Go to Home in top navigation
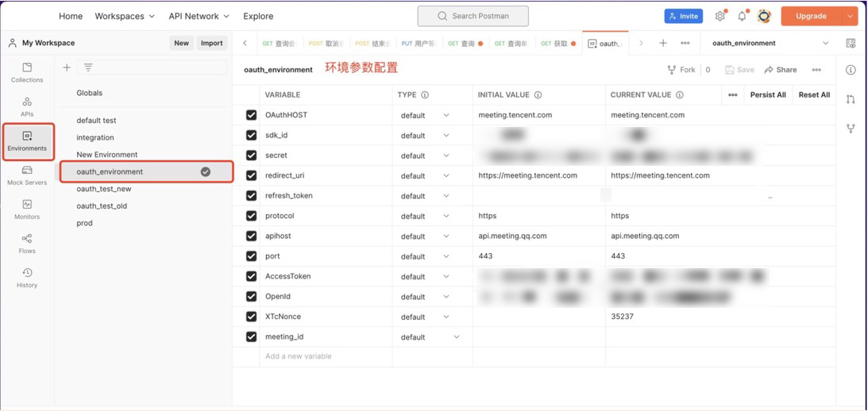Viewport: 868px width, 411px height. [x=71, y=16]
